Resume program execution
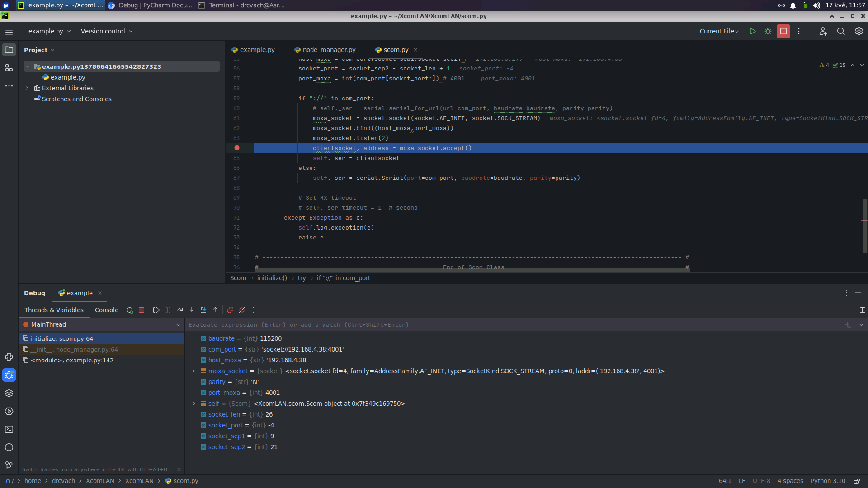 tap(156, 310)
